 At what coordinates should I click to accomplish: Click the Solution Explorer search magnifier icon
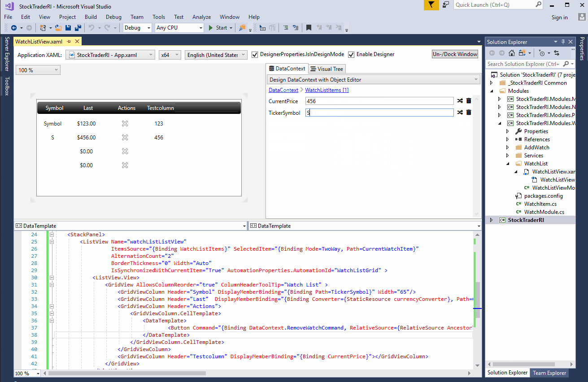566,64
